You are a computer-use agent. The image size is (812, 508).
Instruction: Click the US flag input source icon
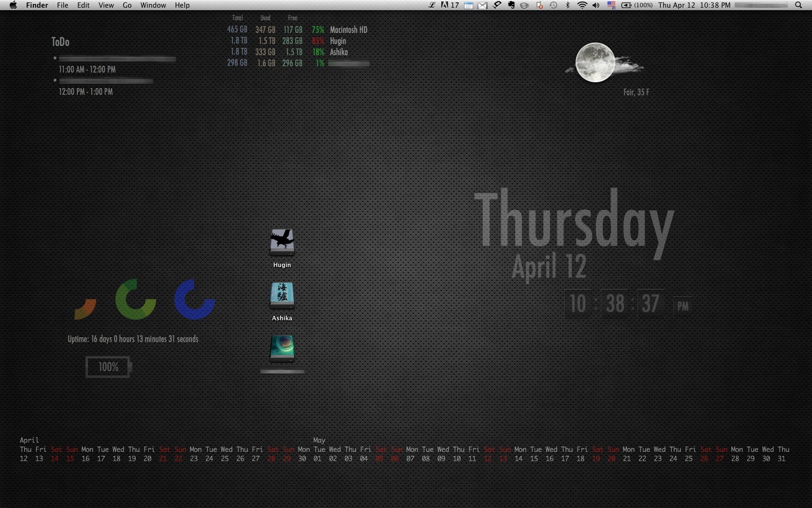(610, 5)
